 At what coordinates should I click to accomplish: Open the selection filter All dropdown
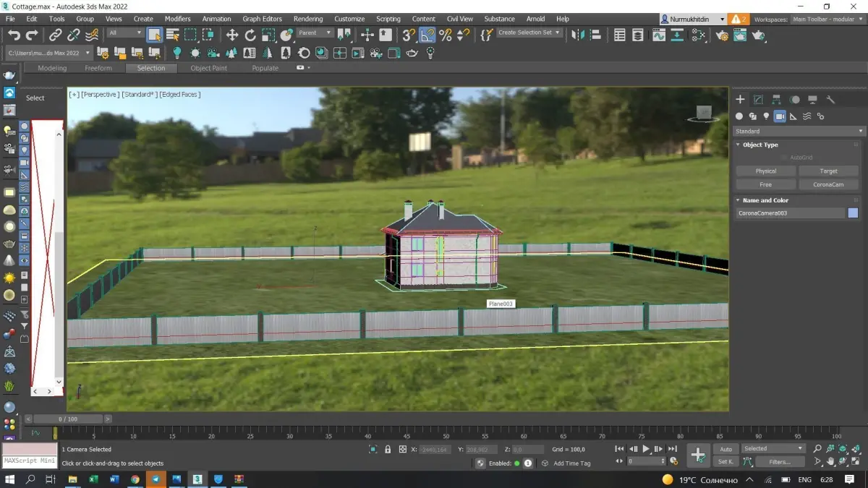click(x=124, y=33)
